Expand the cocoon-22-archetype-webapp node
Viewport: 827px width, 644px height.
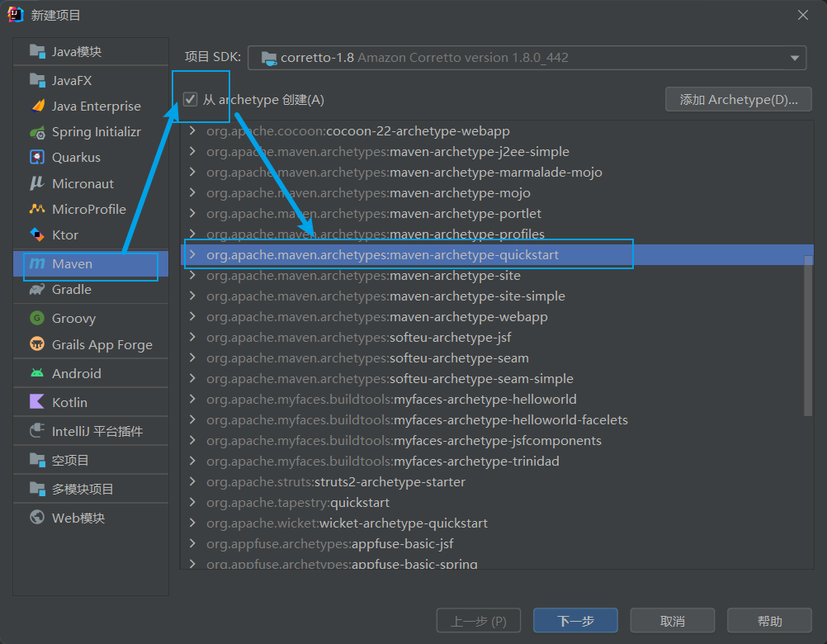point(192,130)
